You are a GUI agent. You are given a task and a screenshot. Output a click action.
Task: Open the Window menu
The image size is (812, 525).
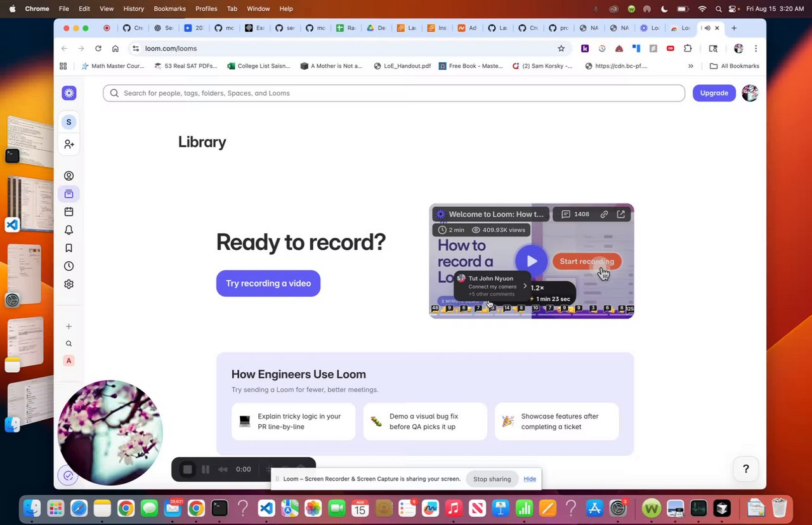tap(258, 9)
